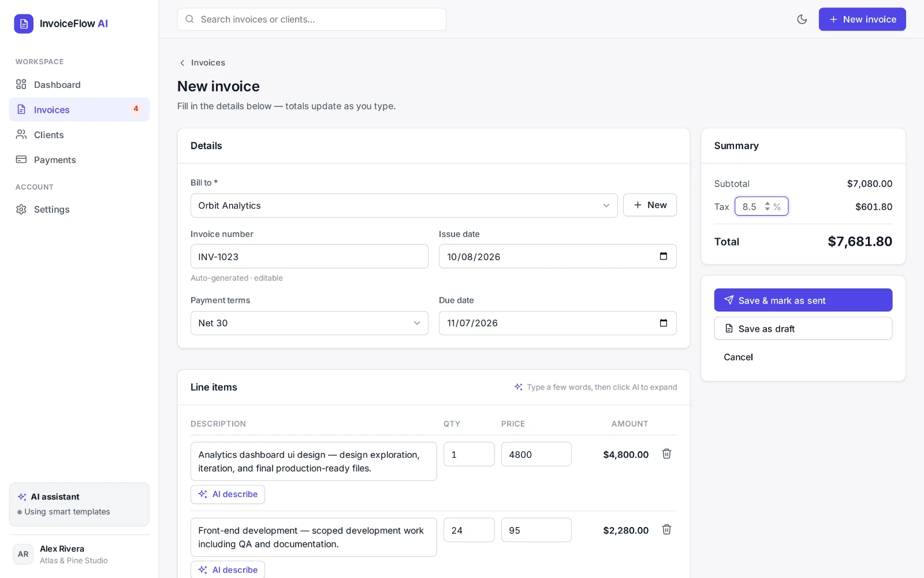Screen dimensions: 924x578
Task: Click the invoices unread badge 4
Action: (x=136, y=109)
